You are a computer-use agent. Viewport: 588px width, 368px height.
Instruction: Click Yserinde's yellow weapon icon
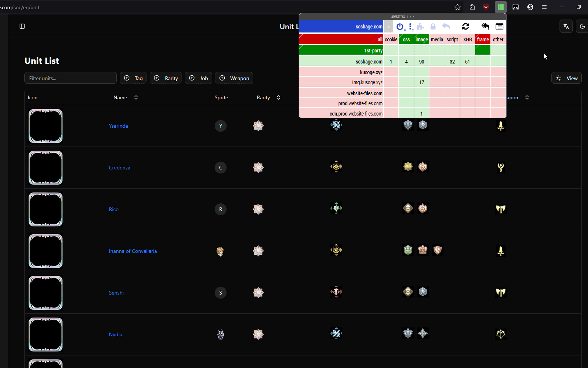coord(501,126)
